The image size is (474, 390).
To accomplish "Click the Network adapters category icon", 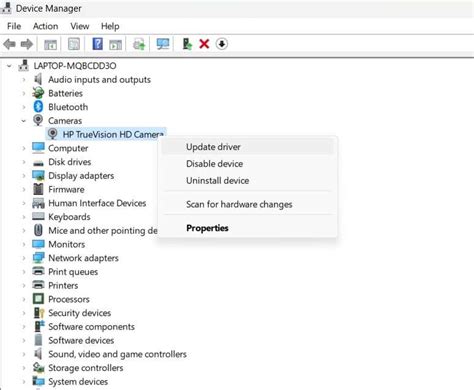I will (38, 258).
